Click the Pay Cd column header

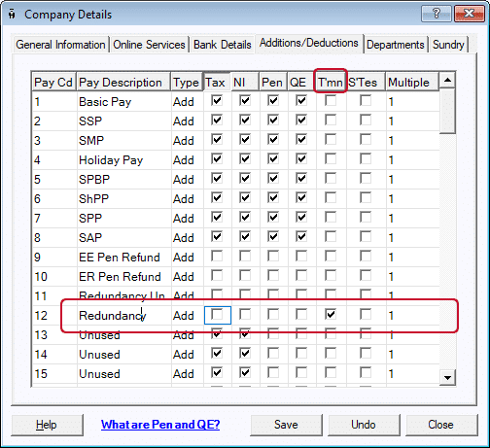click(54, 83)
